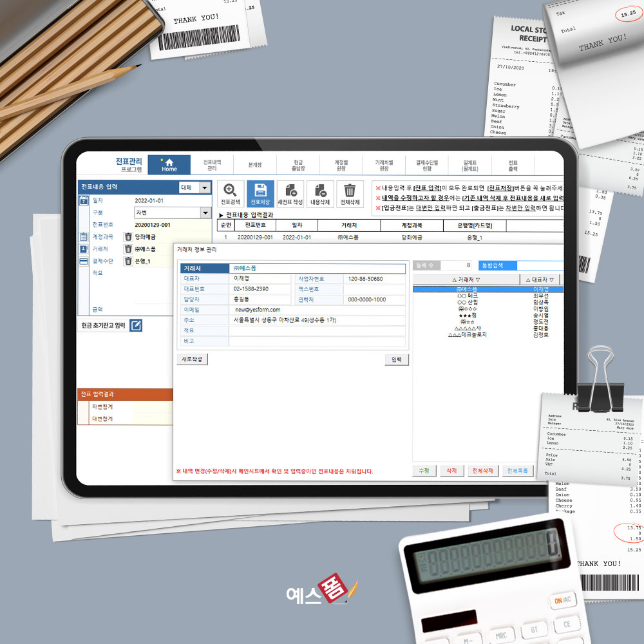
Task: Select the △△△△△사 row in the list
Action: tap(488, 328)
